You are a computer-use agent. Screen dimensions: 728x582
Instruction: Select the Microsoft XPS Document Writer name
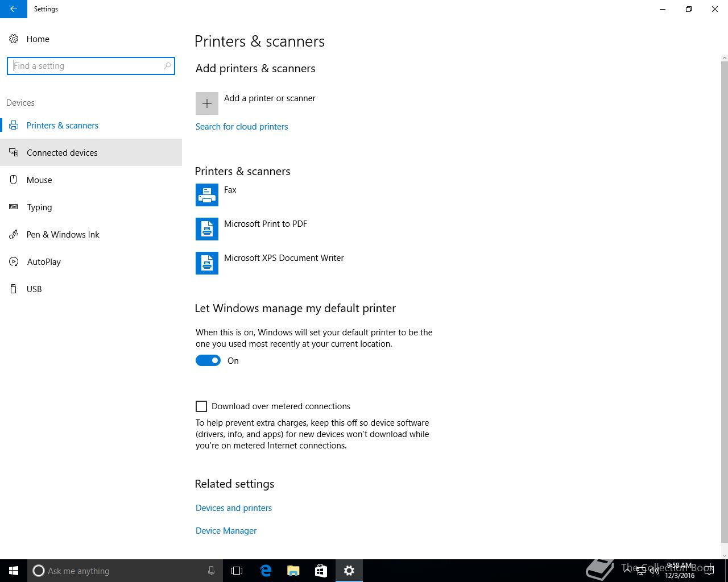point(284,258)
